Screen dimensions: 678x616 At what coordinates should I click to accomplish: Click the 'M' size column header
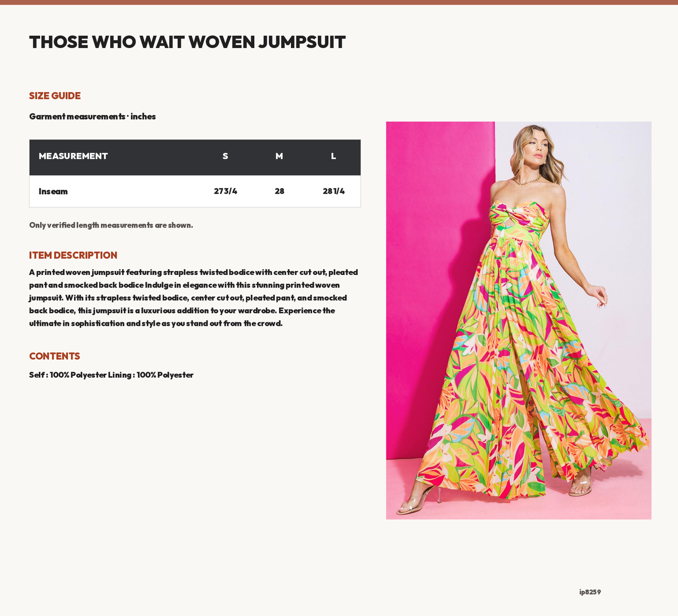coord(279,156)
